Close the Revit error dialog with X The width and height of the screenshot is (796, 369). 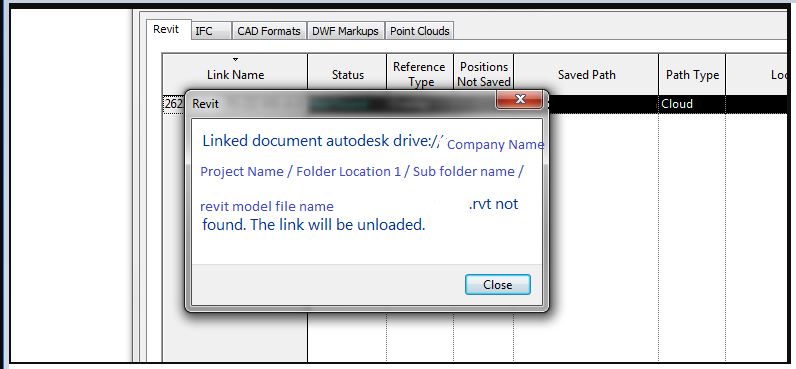[520, 99]
